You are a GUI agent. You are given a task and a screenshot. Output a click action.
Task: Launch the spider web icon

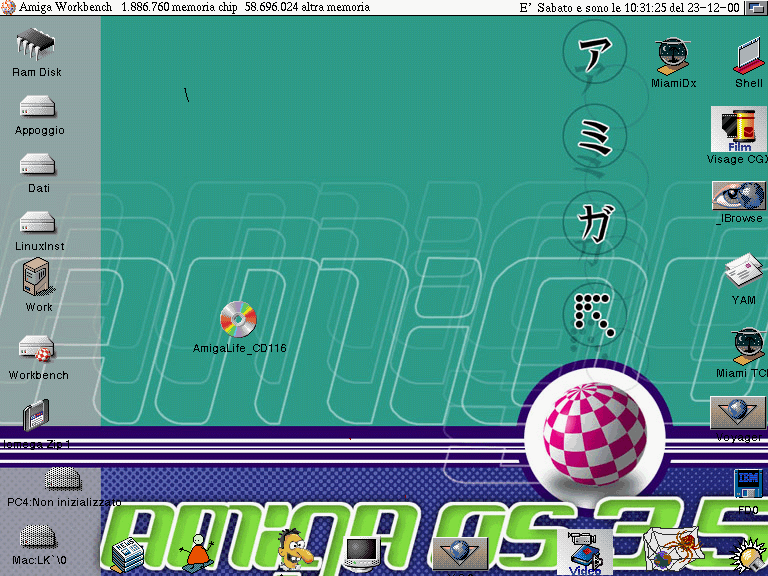click(x=671, y=550)
